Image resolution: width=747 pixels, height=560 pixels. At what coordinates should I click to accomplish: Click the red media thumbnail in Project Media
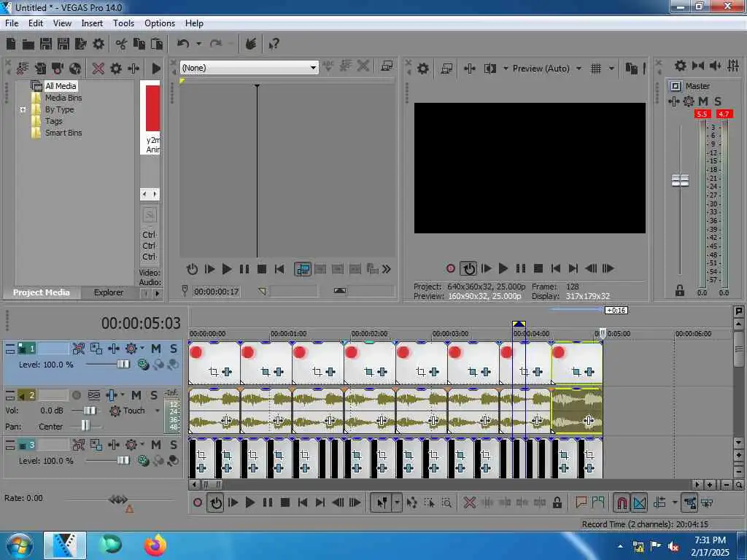(153, 108)
